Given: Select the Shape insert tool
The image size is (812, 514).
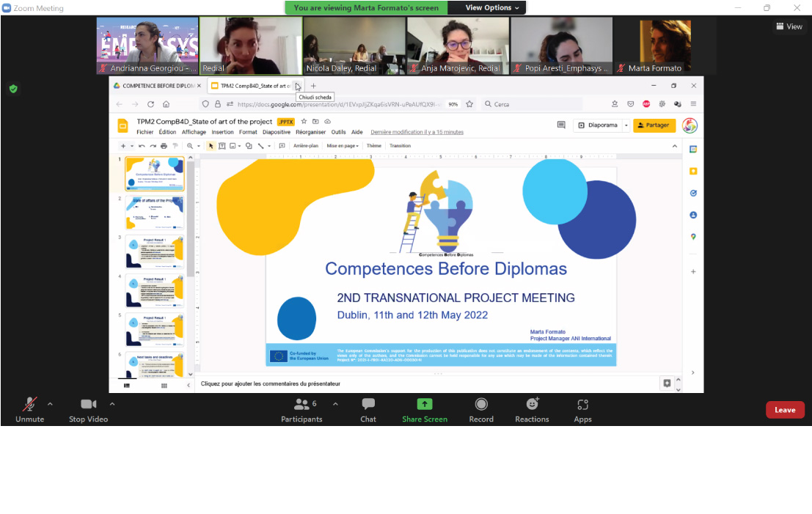Looking at the screenshot, I should pyautogui.click(x=249, y=146).
